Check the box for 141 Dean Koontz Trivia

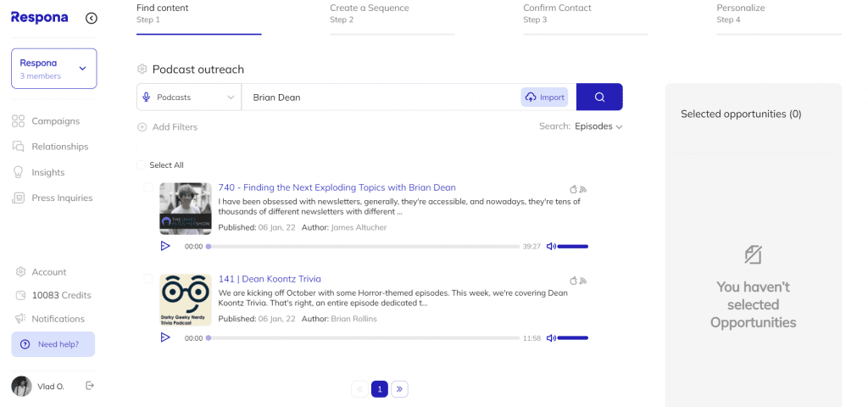pyautogui.click(x=148, y=278)
